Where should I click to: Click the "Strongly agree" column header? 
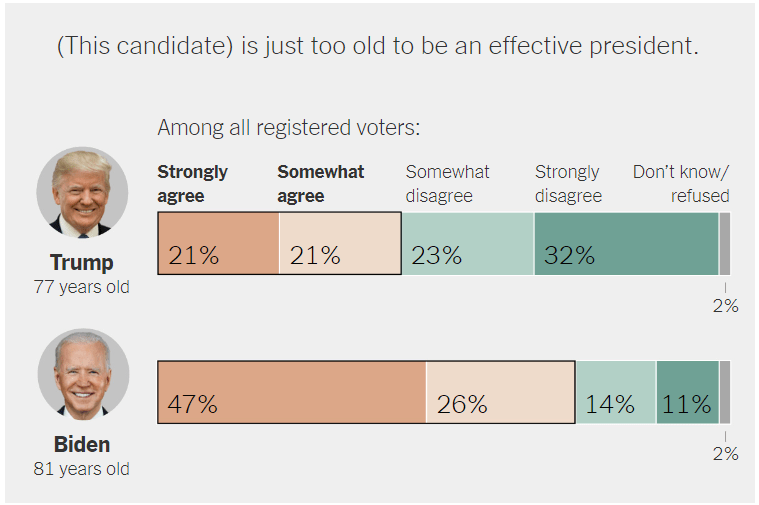[x=193, y=184]
